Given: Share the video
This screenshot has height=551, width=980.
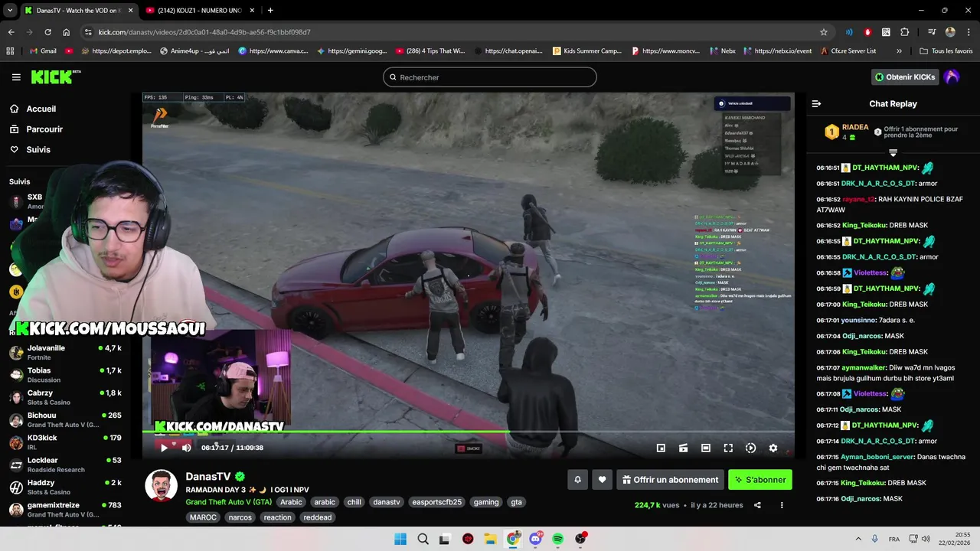Looking at the screenshot, I should [x=757, y=505].
